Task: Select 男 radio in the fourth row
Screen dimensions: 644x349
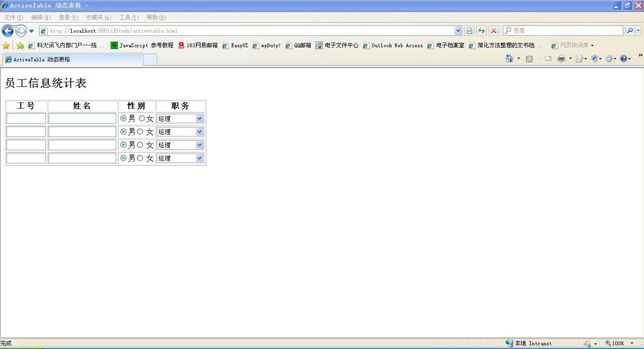Action: tap(124, 158)
